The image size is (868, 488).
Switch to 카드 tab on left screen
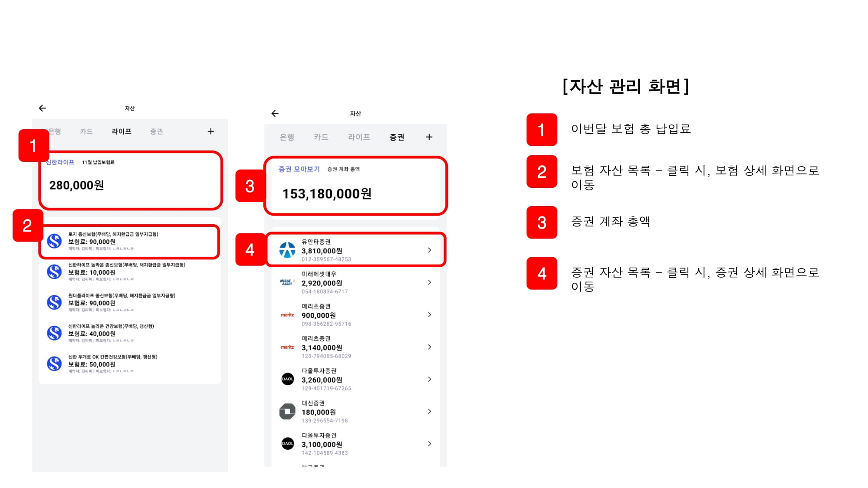pyautogui.click(x=86, y=131)
